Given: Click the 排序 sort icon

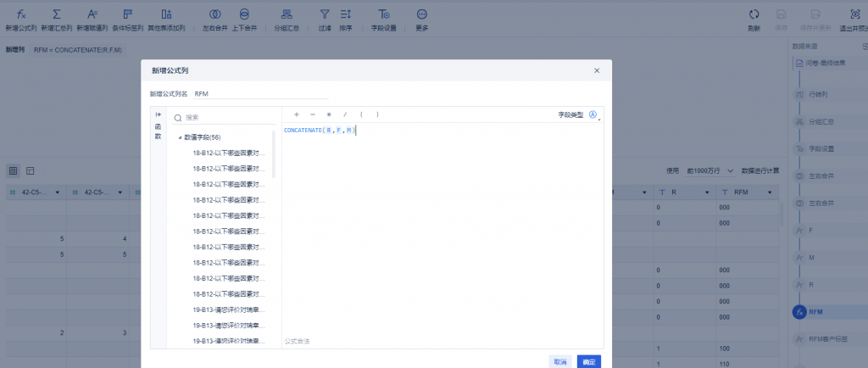Looking at the screenshot, I should point(346,14).
